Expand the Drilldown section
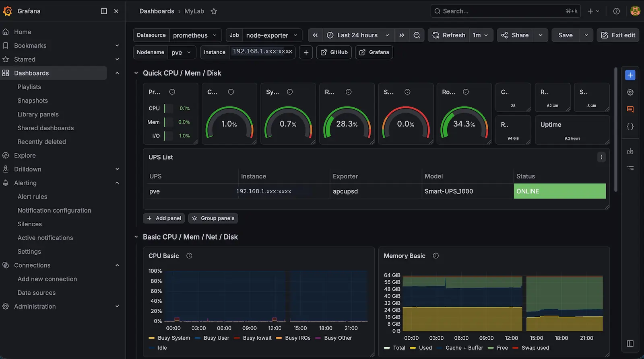The width and height of the screenshot is (644, 359). pos(117,169)
